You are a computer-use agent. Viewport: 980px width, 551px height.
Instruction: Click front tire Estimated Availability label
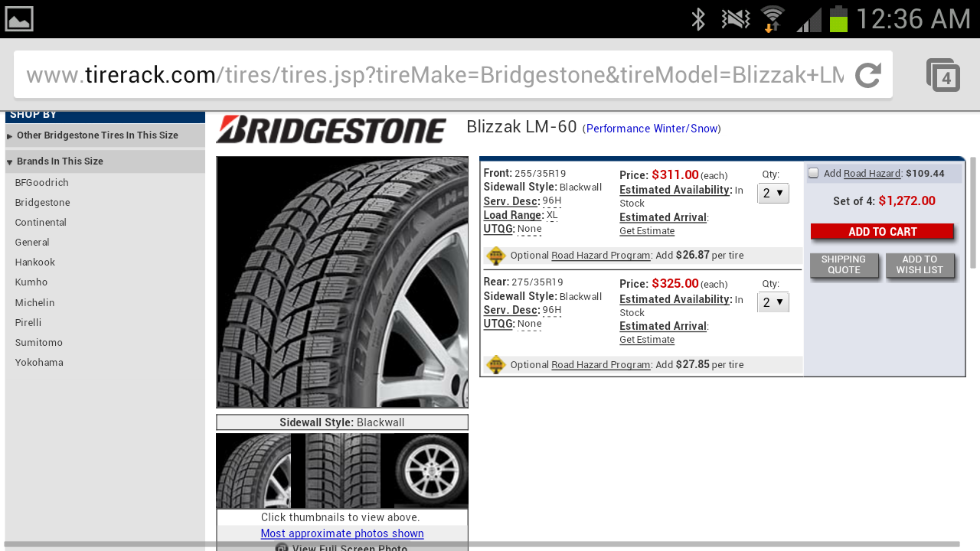tap(676, 190)
